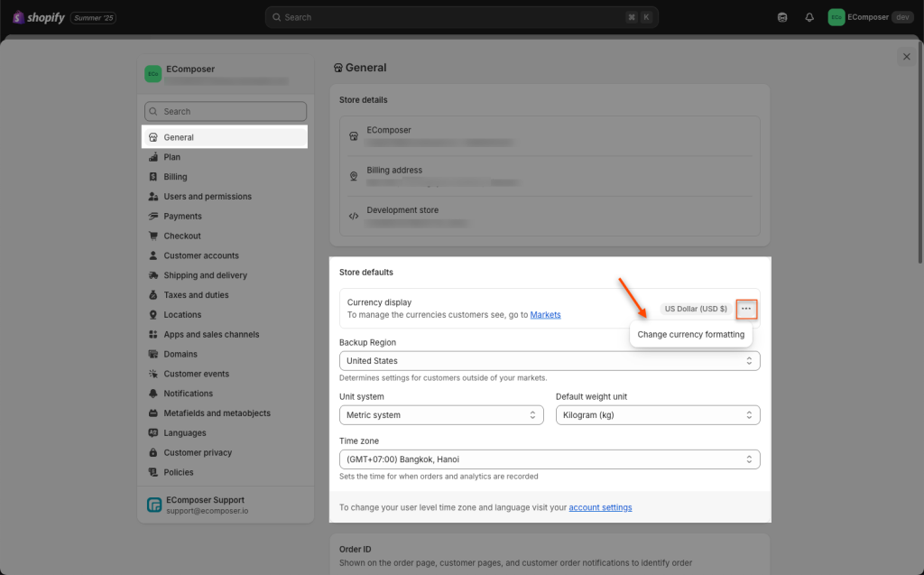Click the store billing address pin icon
The image size is (924, 575).
coord(354,176)
